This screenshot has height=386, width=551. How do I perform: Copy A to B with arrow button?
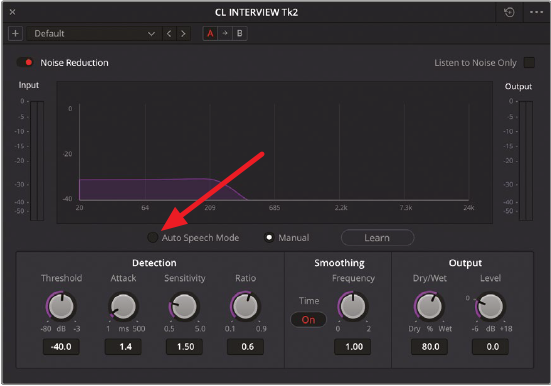click(x=225, y=34)
